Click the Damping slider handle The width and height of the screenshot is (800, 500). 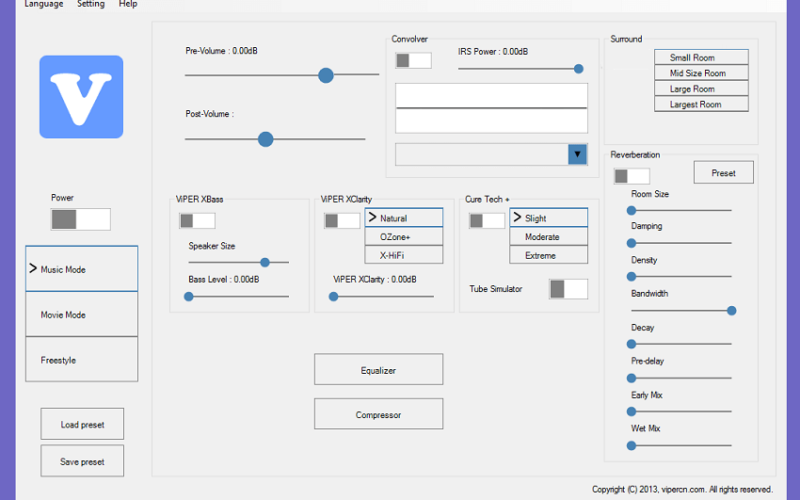click(x=632, y=243)
